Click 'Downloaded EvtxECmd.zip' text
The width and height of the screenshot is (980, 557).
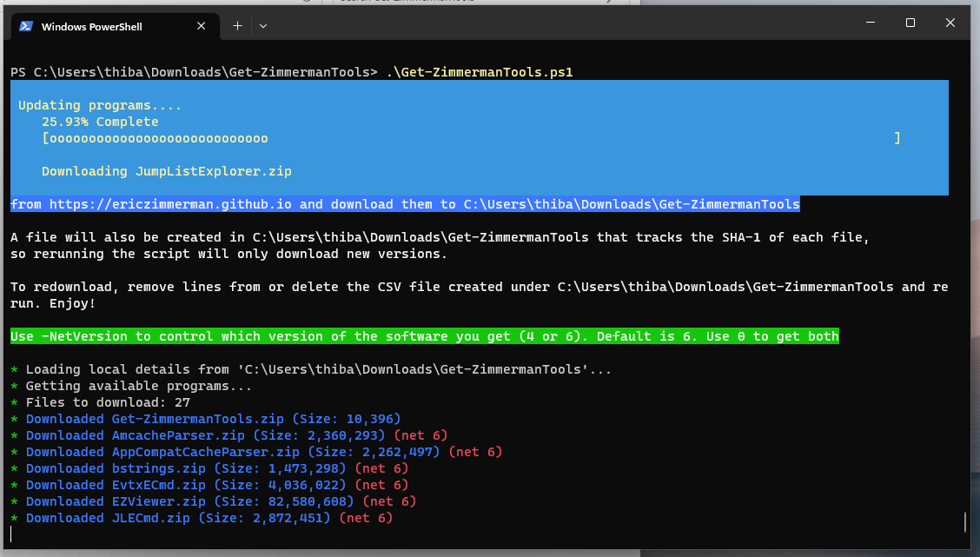[x=116, y=485]
